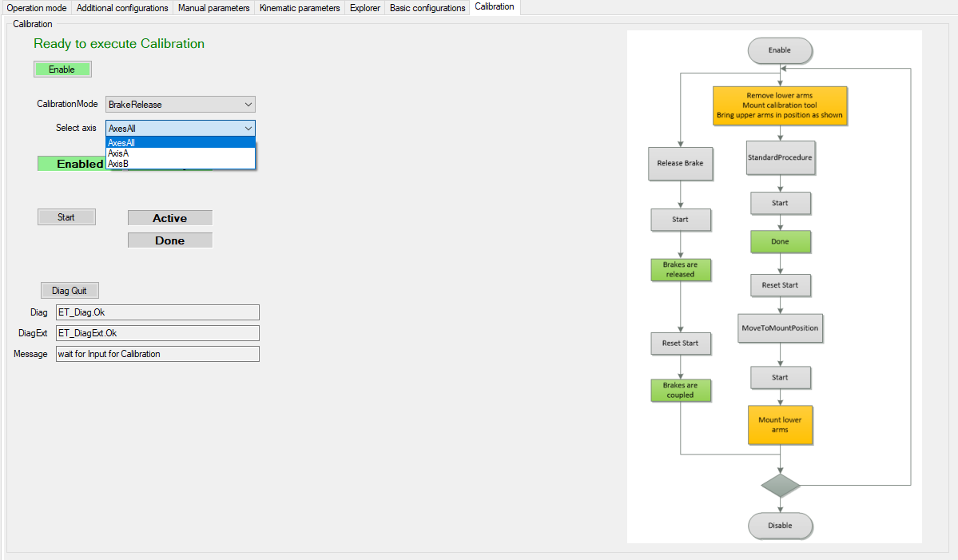Click the DiagExt text field
Screen dimensions: 958x560
pyautogui.click(x=157, y=333)
